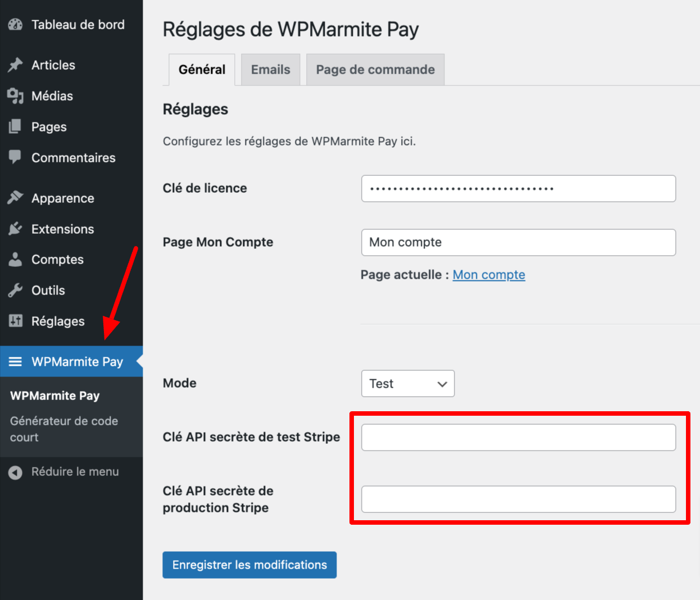Select WPMarmite Pay top-level menu
Viewport: 700px width, 600px height.
point(71,361)
